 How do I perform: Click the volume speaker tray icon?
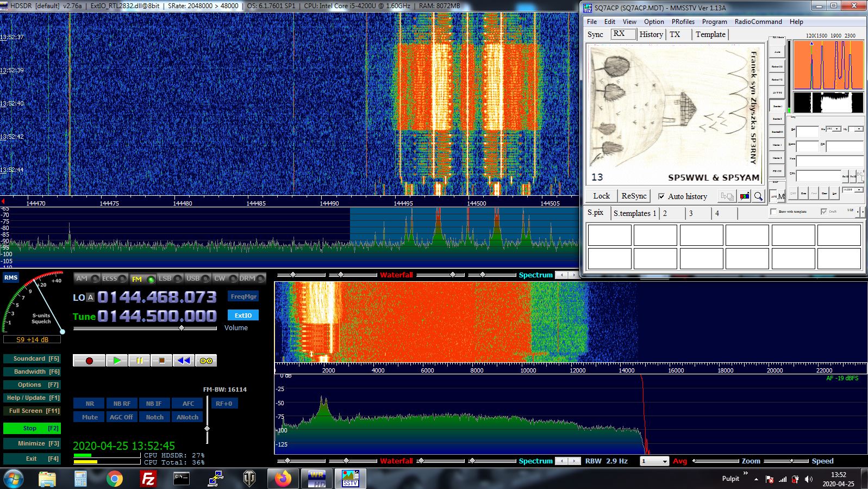(809, 479)
